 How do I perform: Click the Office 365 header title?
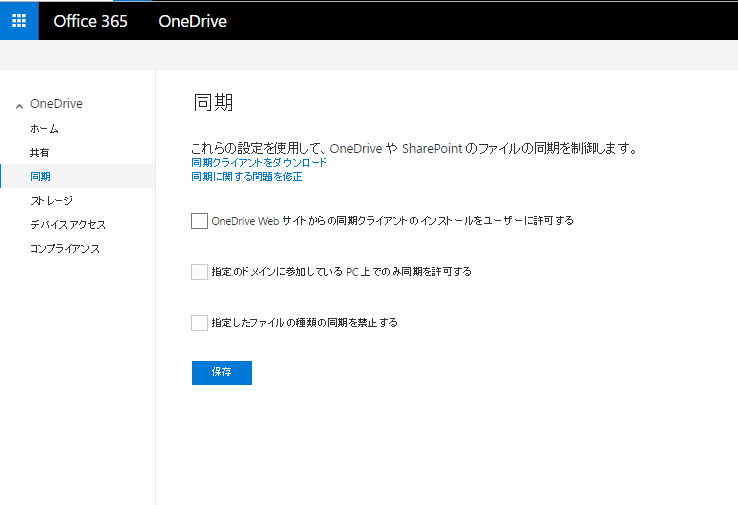point(90,21)
